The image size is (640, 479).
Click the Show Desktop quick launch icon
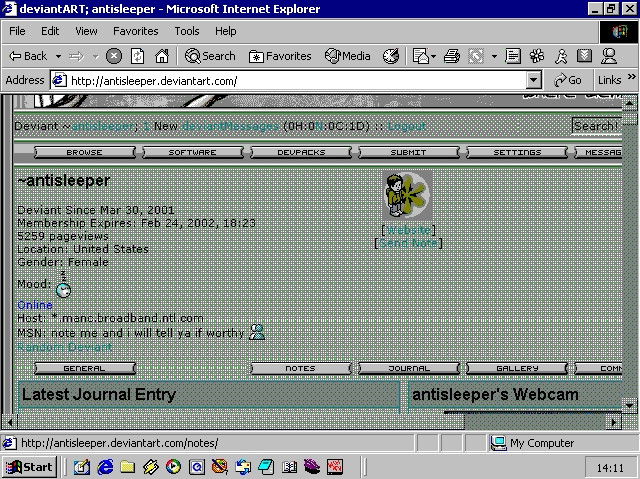point(82,467)
